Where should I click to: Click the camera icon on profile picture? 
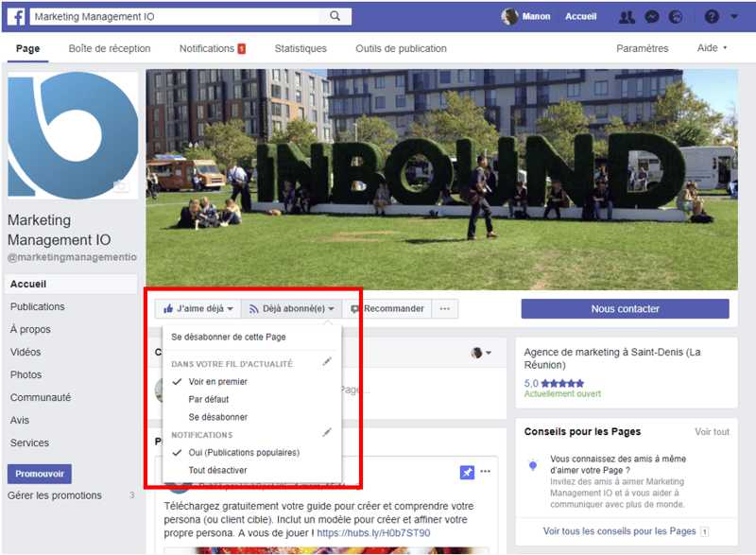click(122, 185)
